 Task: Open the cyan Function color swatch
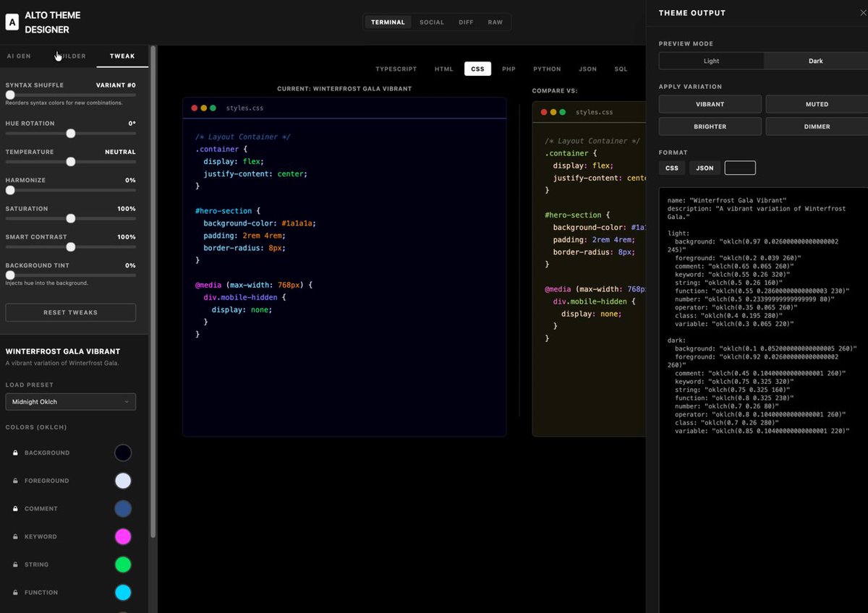(123, 593)
